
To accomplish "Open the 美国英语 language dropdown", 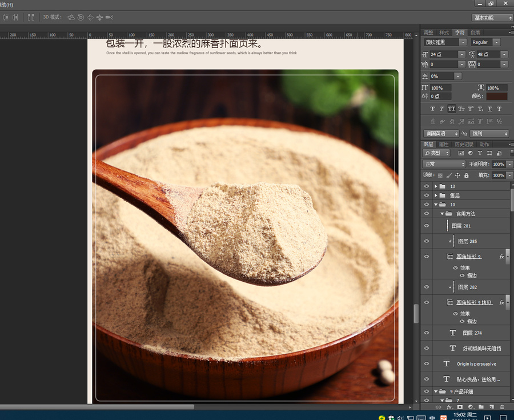I will [441, 134].
